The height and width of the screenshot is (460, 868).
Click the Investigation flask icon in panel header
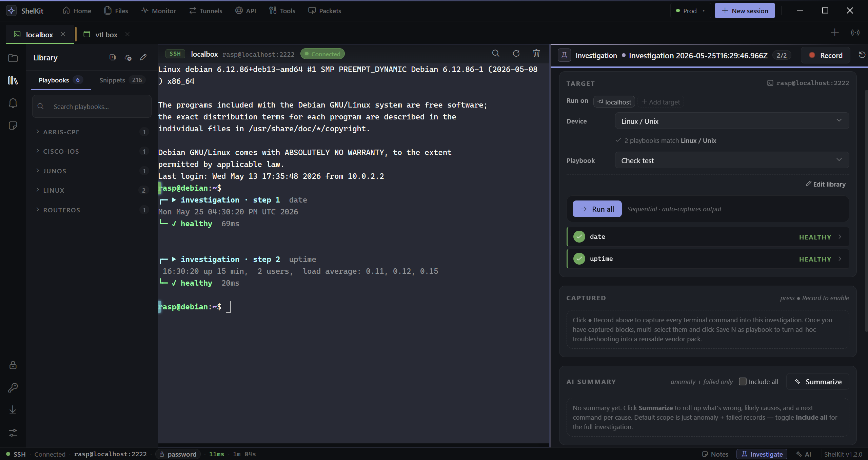(x=565, y=55)
